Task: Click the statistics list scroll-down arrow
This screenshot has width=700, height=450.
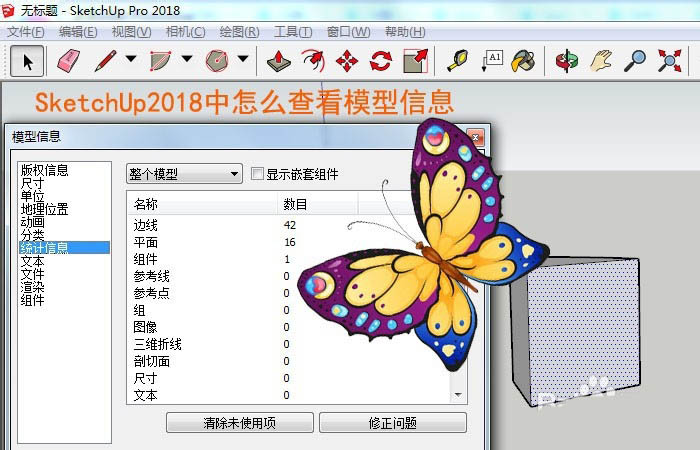Action: pyautogui.click(x=458, y=395)
